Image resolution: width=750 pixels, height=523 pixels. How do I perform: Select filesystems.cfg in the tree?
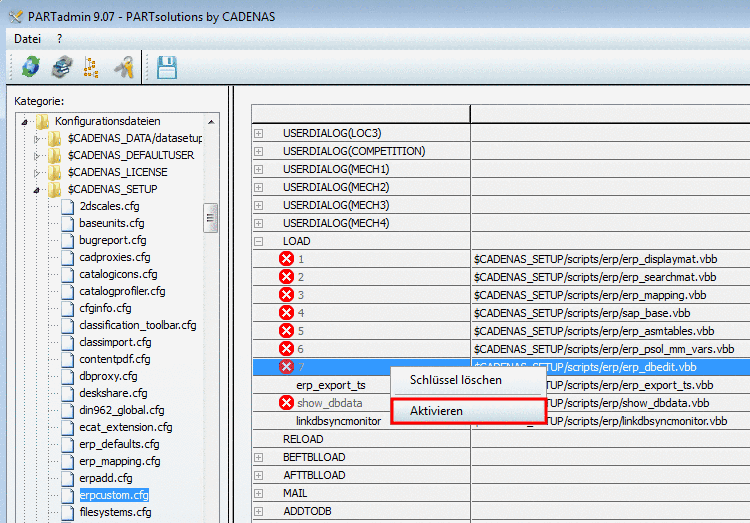(x=115, y=512)
